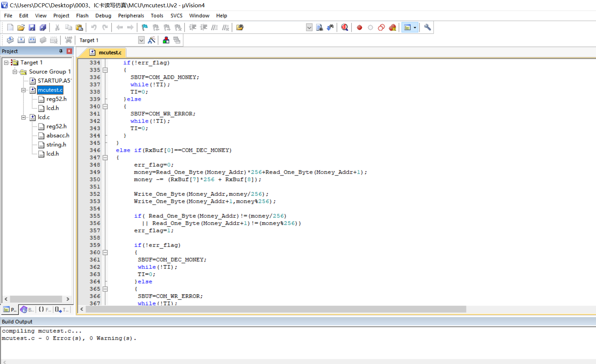
Task: Open Manage Multi-Project Workspace
Action: (177, 40)
